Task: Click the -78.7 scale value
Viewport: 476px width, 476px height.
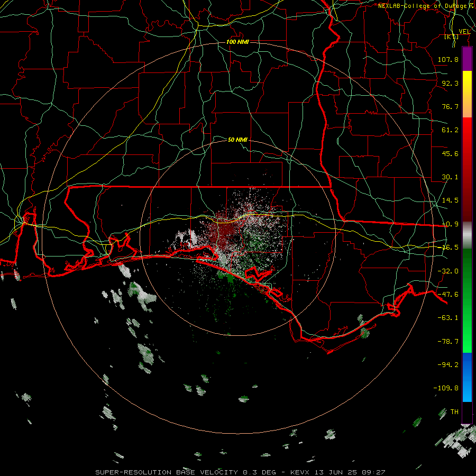Action: (448, 342)
